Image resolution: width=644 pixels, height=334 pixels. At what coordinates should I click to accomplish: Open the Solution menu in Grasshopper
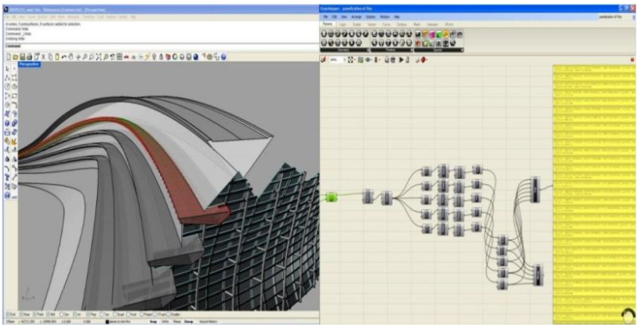(x=370, y=17)
